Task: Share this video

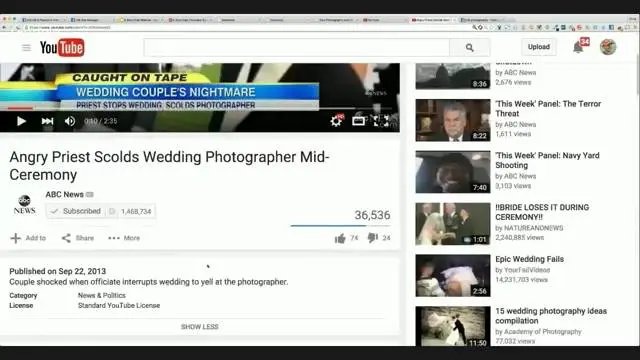Action: point(78,238)
